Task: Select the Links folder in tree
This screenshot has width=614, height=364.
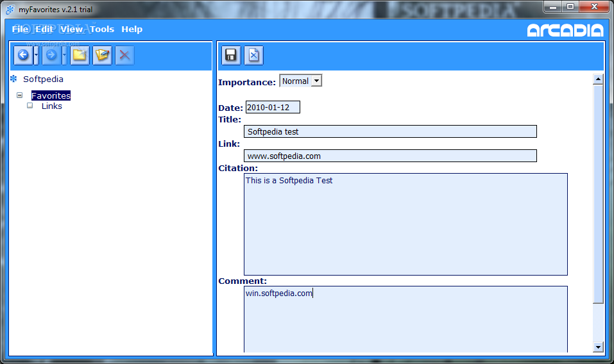Action: tap(52, 106)
